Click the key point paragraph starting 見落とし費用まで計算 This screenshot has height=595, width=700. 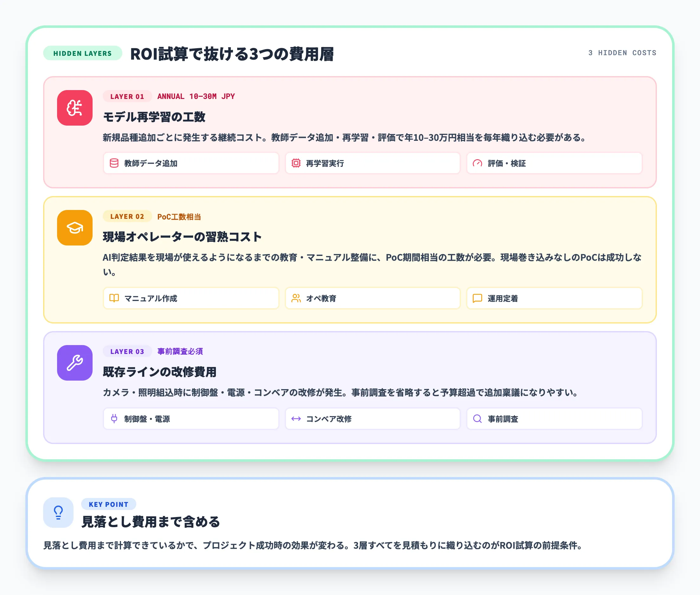313,546
